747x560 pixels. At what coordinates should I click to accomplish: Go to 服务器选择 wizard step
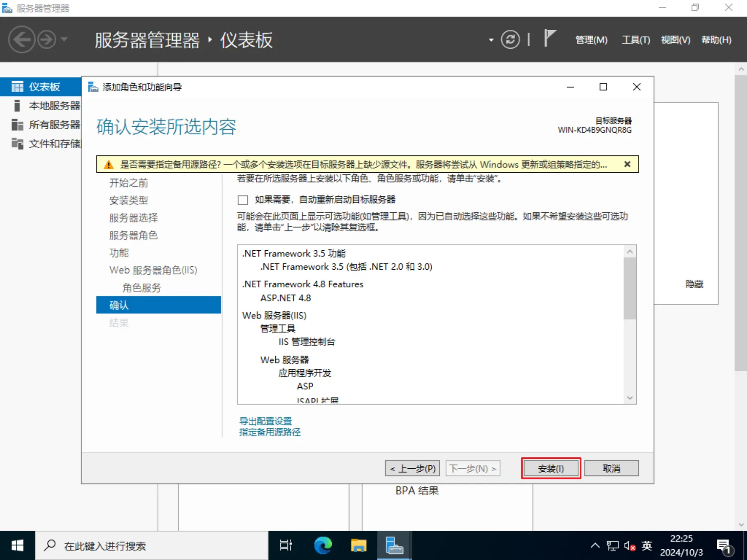[x=133, y=218]
